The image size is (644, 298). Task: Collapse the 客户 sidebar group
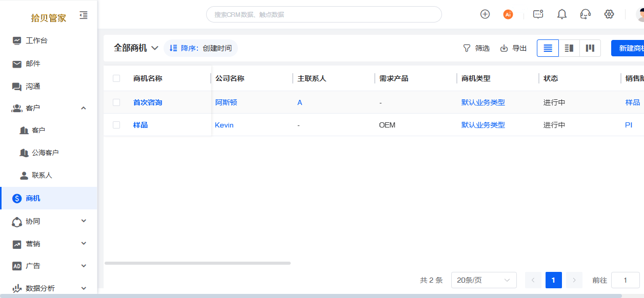84,108
